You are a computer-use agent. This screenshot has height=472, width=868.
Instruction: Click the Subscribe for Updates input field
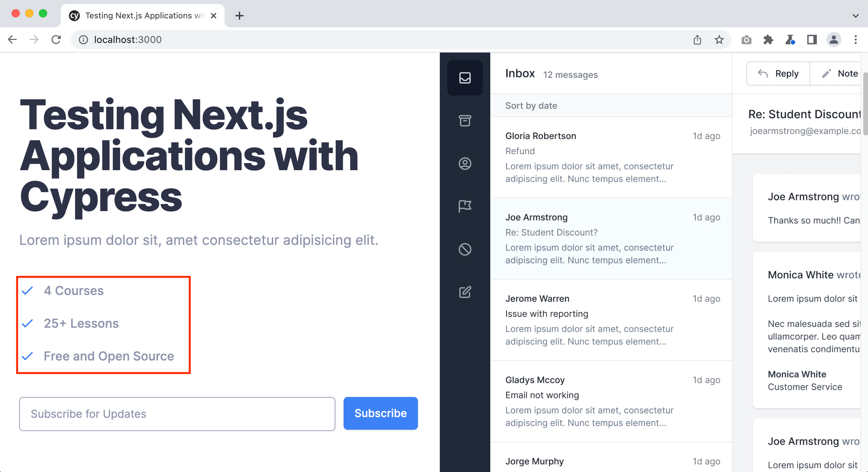coord(178,413)
